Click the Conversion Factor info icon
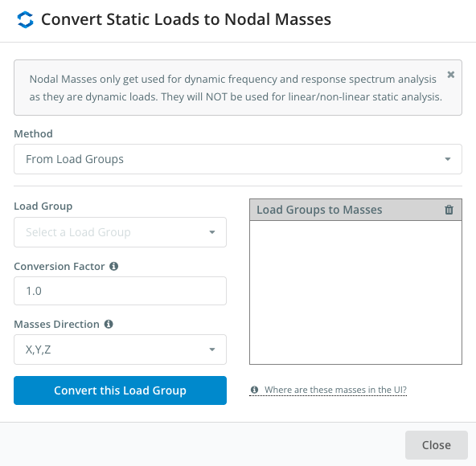476x466 pixels. click(114, 267)
